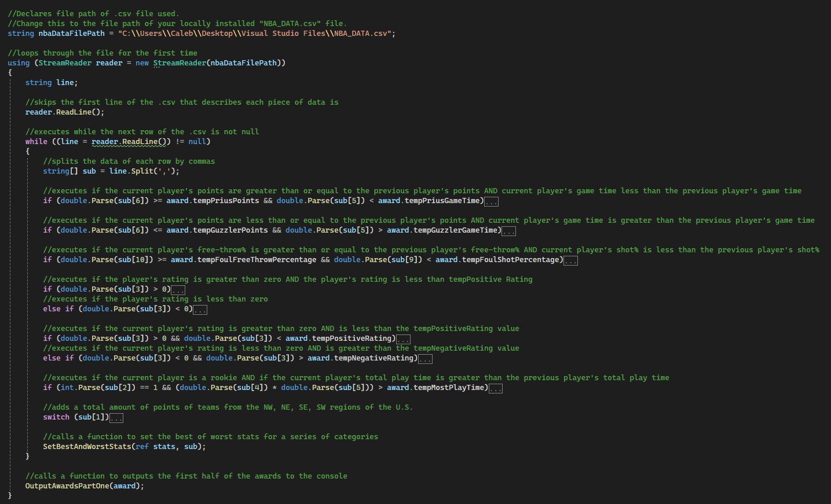831x504 pixels.
Task: Click the NBA_DATA.csv file path string literal
Action: coord(255,34)
